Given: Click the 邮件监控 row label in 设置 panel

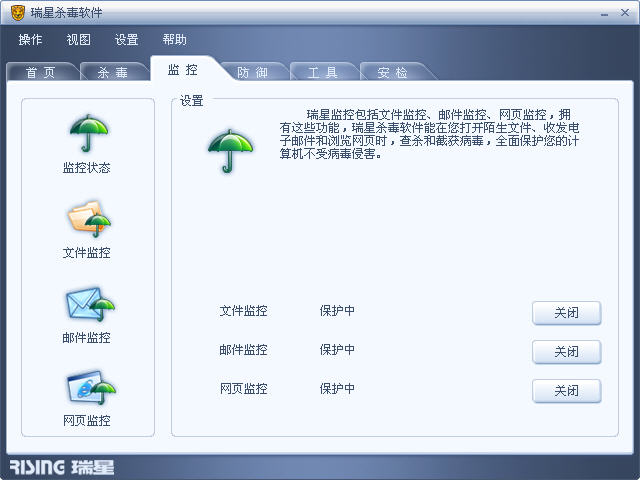Looking at the screenshot, I should [243, 349].
